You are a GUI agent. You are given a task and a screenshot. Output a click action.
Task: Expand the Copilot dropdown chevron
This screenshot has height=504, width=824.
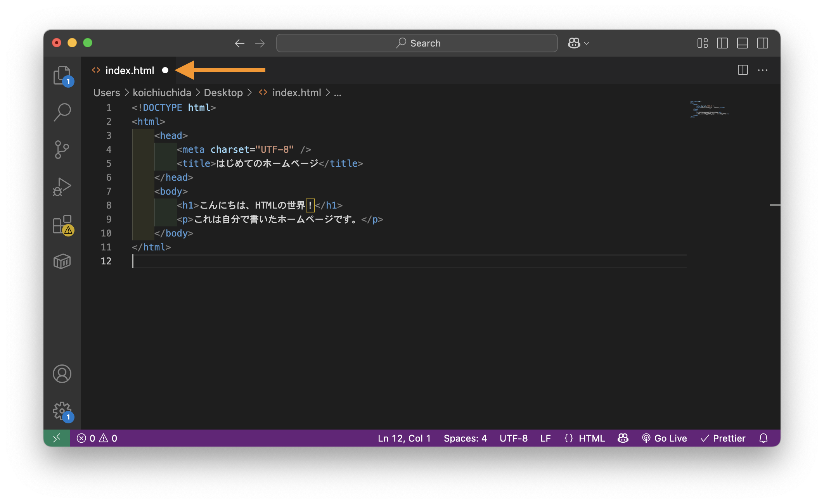587,43
